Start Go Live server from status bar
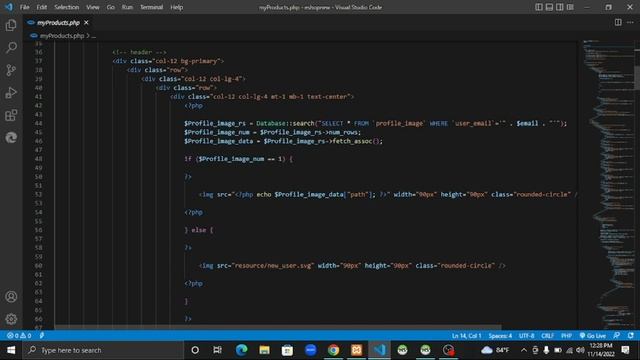The height and width of the screenshot is (360, 640). [x=593, y=336]
